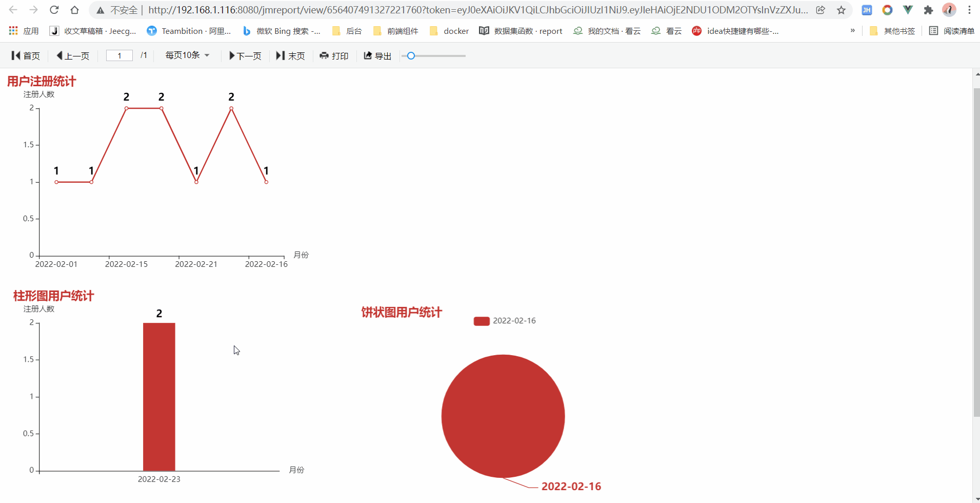Viewport: 980px width, 503px height.
Task: Open the Vue devtools extension icon
Action: [908, 10]
